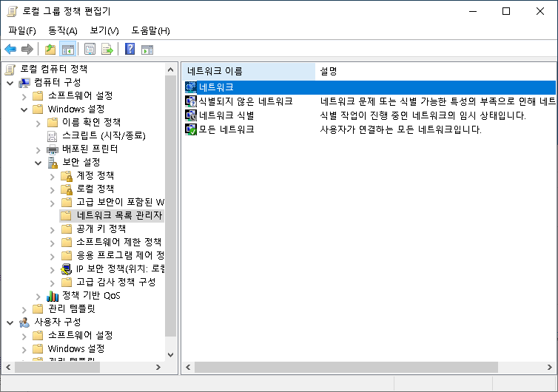Toggle the console tree show/hide button
This screenshot has height=392, width=558.
click(67, 49)
